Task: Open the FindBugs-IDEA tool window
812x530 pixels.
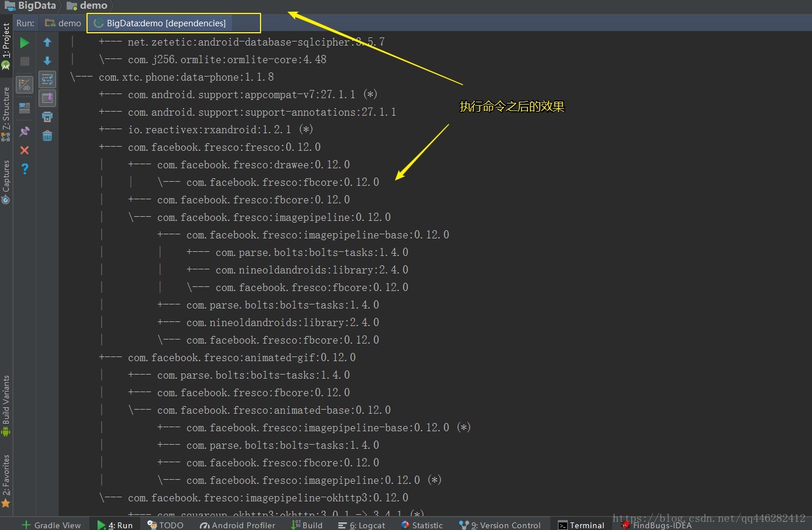Action: (x=657, y=525)
